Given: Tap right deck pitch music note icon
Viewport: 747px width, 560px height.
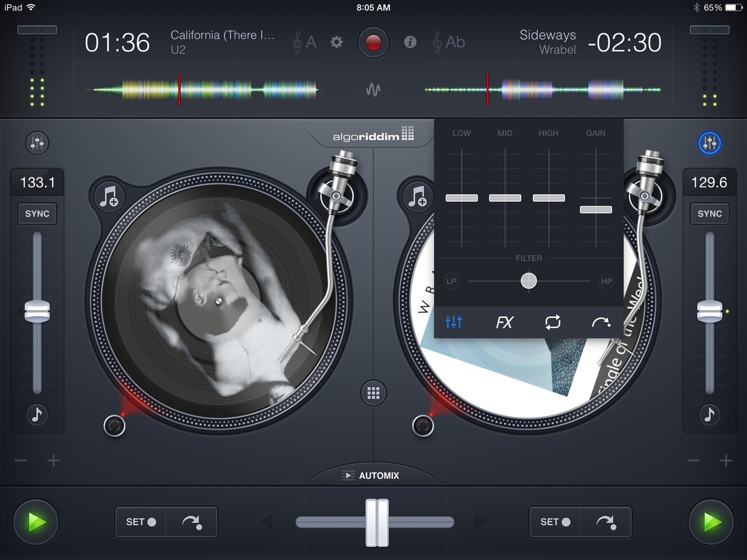Looking at the screenshot, I should click(710, 414).
